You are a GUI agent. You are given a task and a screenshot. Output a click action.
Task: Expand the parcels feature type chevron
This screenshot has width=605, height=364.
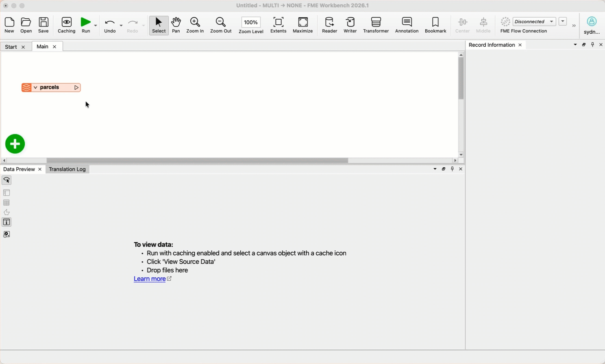pyautogui.click(x=36, y=87)
